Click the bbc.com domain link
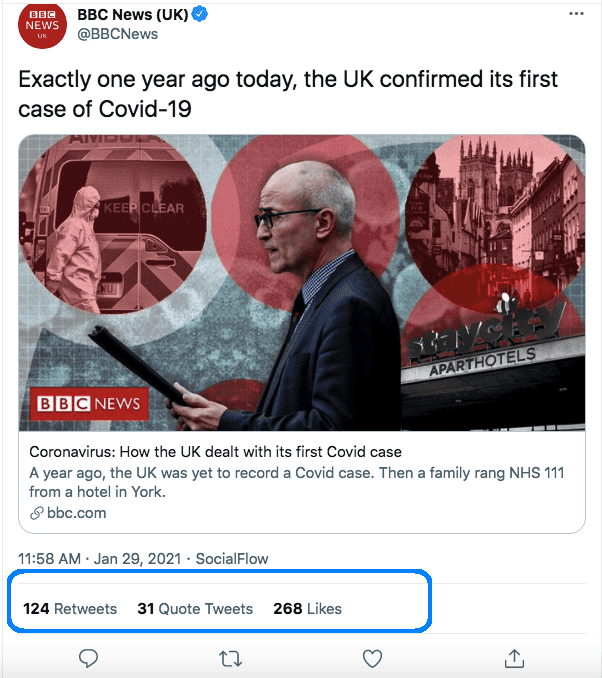The width and height of the screenshot is (602, 678). [77, 513]
